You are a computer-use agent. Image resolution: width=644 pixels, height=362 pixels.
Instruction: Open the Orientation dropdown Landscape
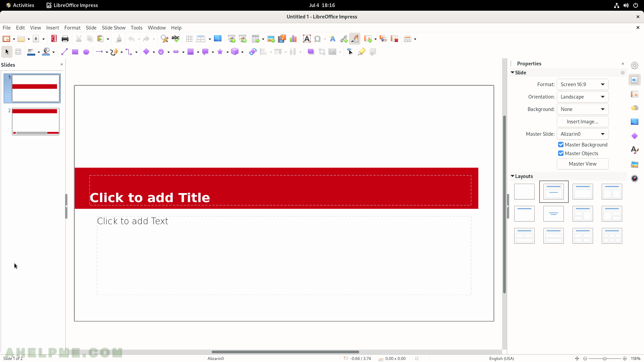click(x=583, y=97)
